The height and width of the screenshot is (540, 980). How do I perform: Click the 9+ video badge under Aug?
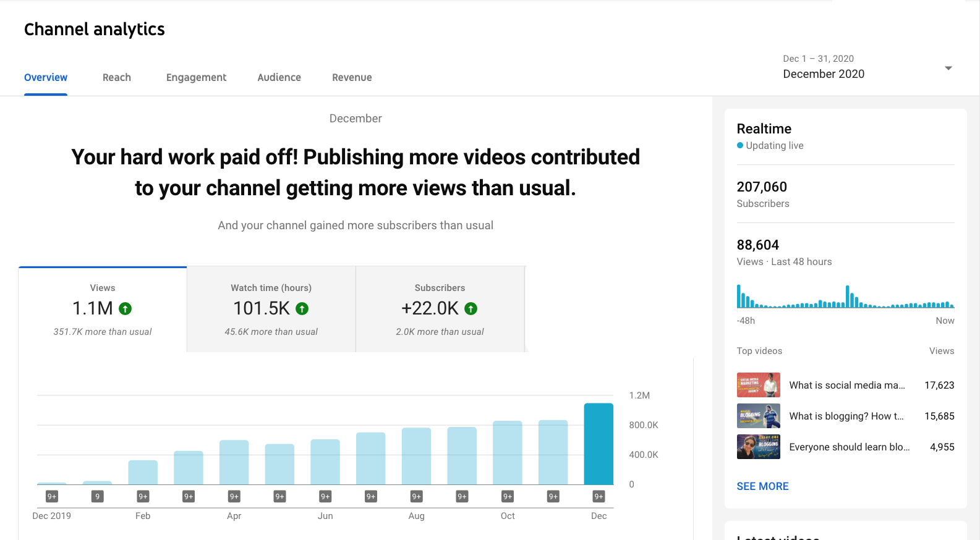pos(416,496)
